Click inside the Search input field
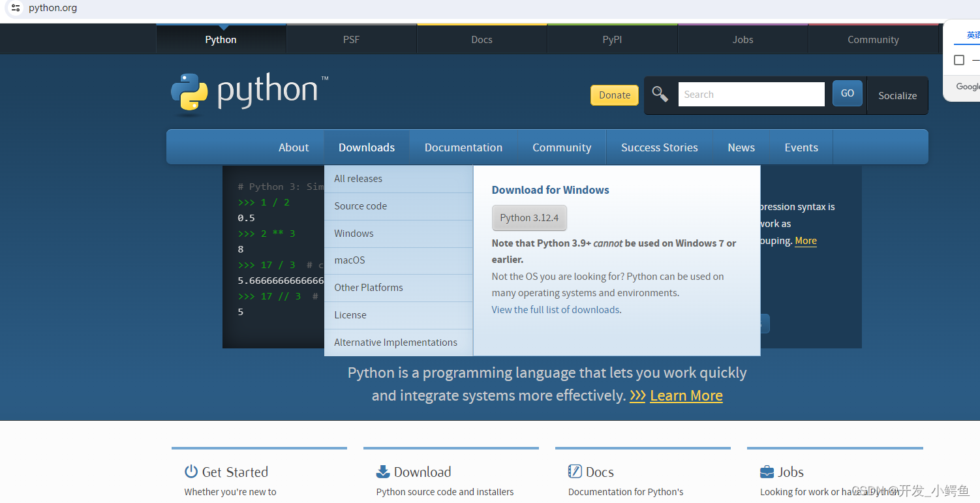The width and height of the screenshot is (980, 503). pos(751,94)
